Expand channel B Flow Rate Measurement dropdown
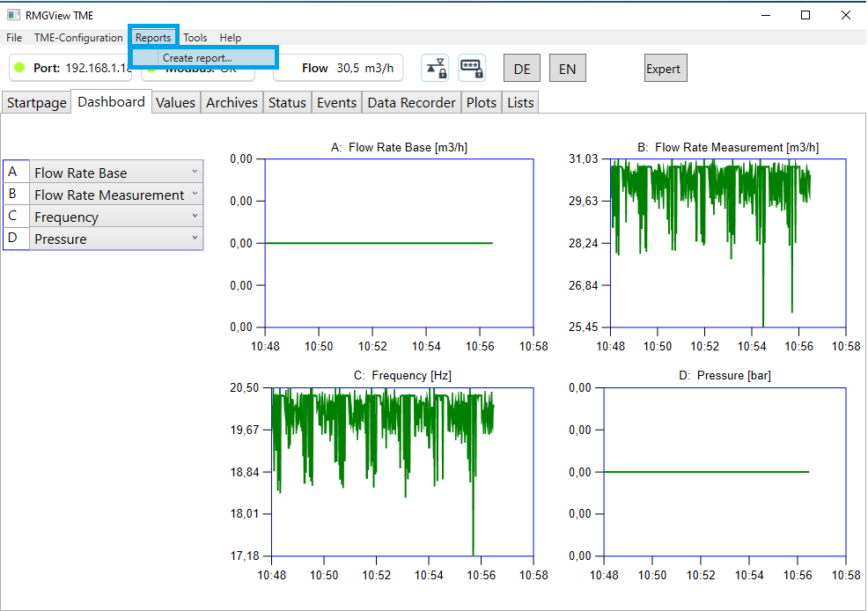Image resolution: width=868 pixels, height=611 pixels. [116, 195]
